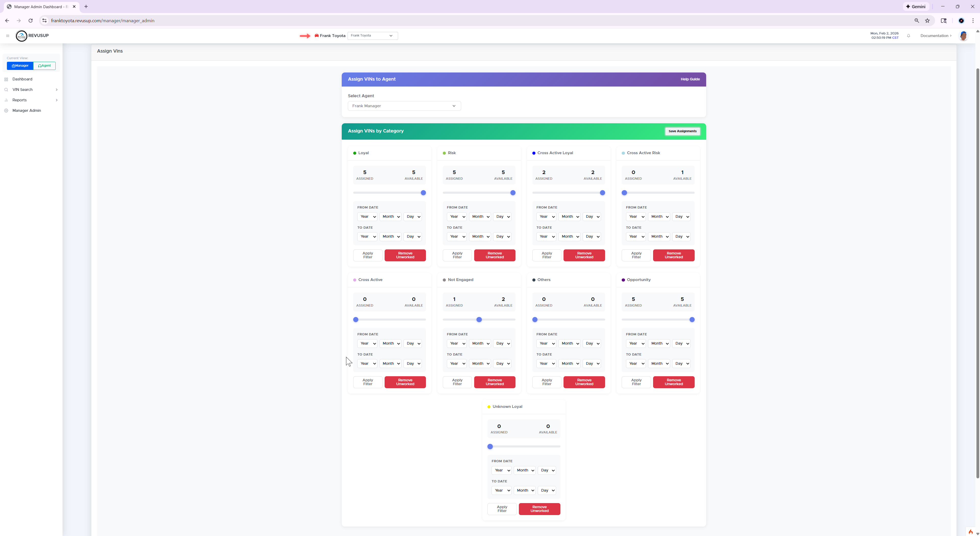Bookmark the page with the star icon
This screenshot has width=980, height=536.
[x=927, y=20]
